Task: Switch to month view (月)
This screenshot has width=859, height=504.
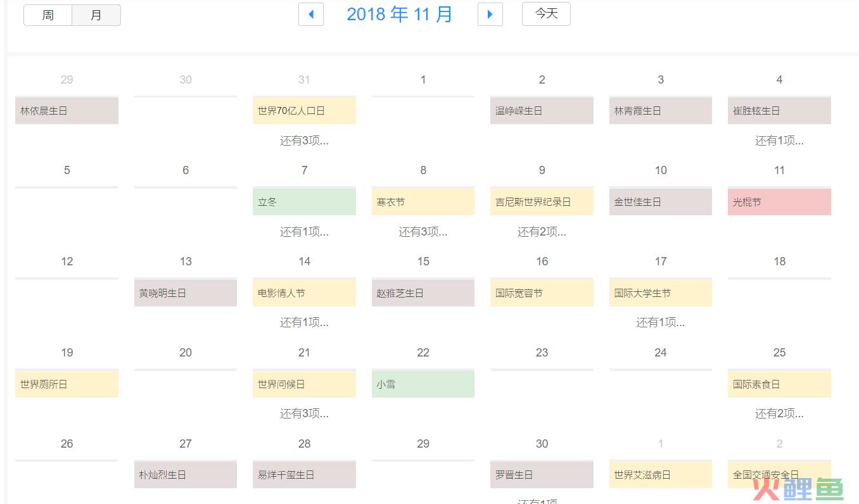Action: pos(96,15)
